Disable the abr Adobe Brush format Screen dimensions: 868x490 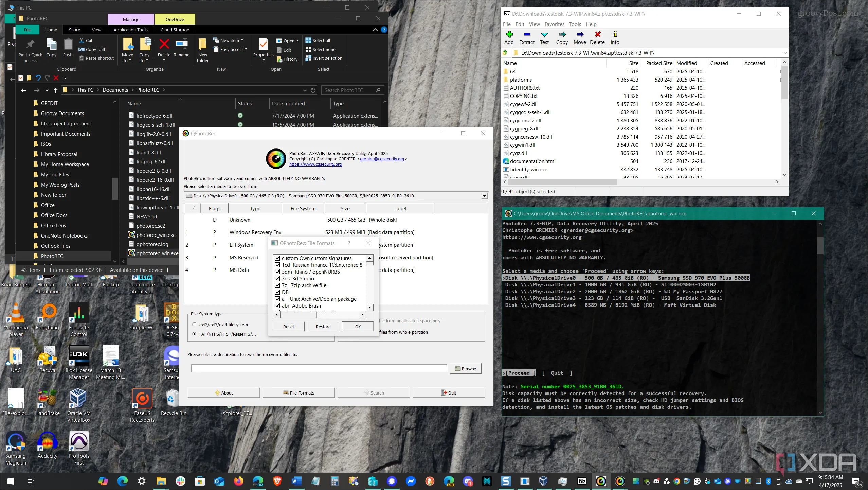[x=277, y=305]
